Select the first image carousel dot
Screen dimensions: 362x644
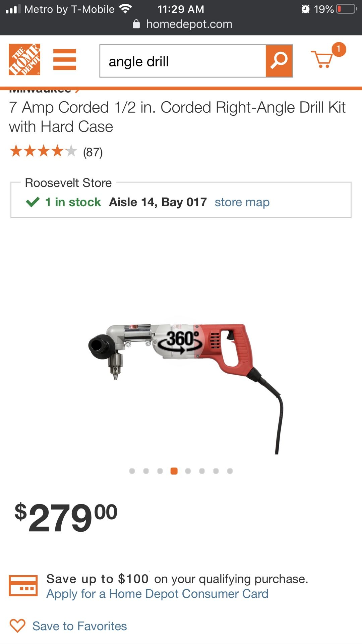point(132,471)
